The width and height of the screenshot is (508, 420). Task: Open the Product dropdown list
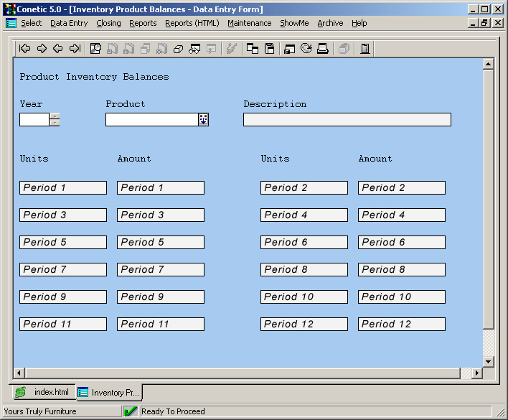[203, 120]
